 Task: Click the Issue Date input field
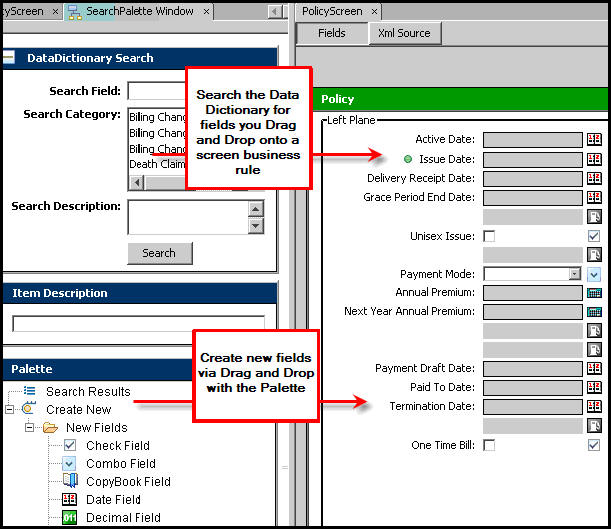(x=533, y=159)
